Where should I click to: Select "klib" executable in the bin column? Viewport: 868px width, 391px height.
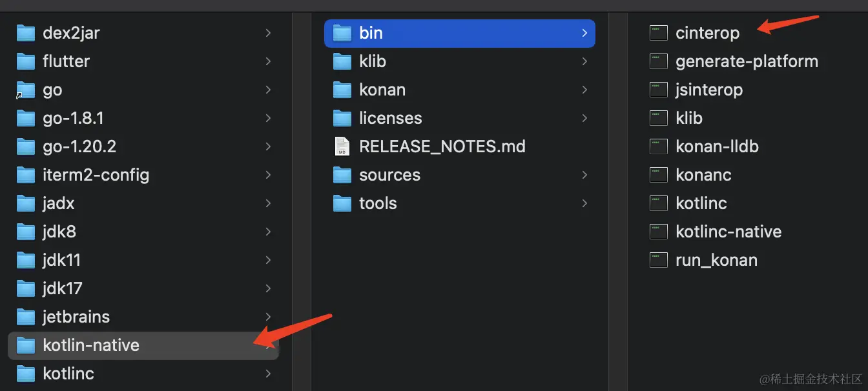pyautogui.click(x=689, y=118)
